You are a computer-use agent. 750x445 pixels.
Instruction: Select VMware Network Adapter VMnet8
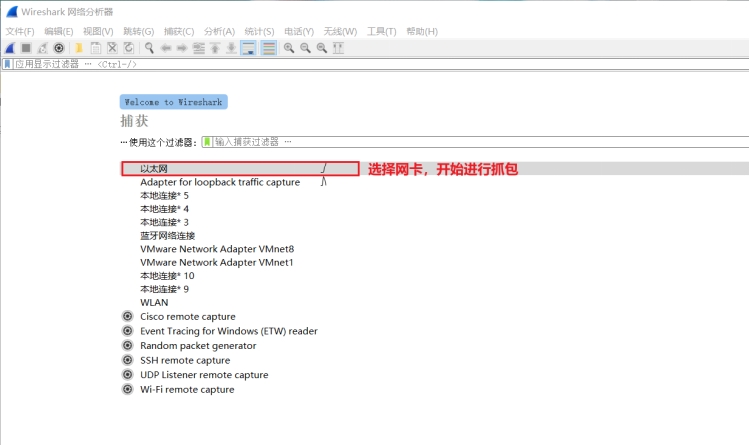pos(217,249)
